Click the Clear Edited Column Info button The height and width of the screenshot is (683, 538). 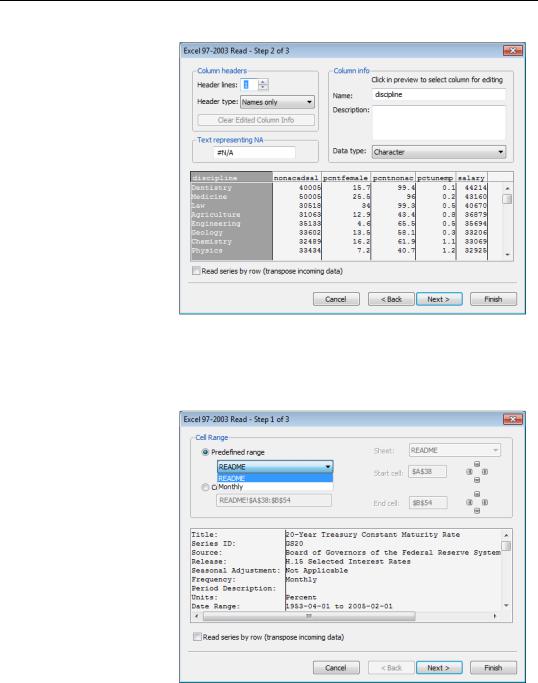(256, 120)
